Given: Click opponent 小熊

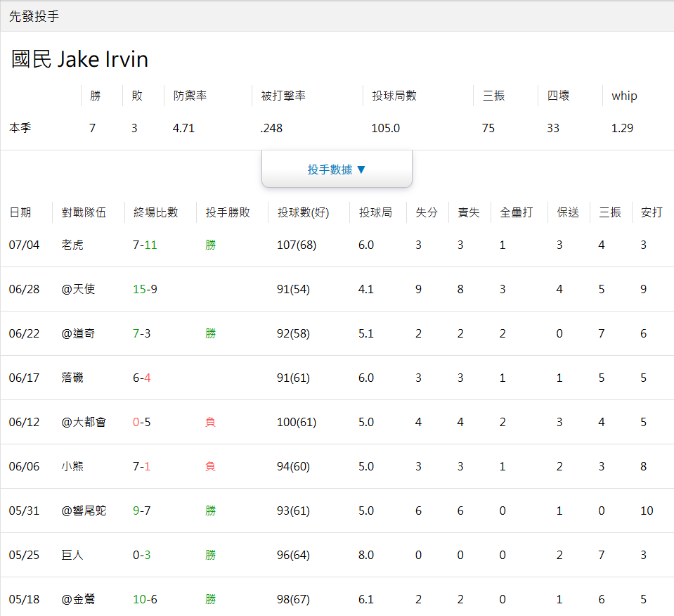Looking at the screenshot, I should point(72,466).
